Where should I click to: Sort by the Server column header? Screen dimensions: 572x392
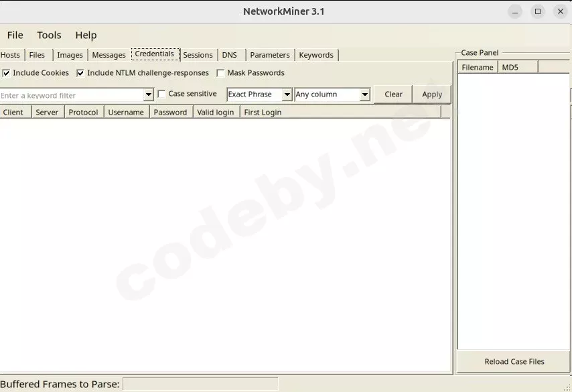click(x=48, y=112)
